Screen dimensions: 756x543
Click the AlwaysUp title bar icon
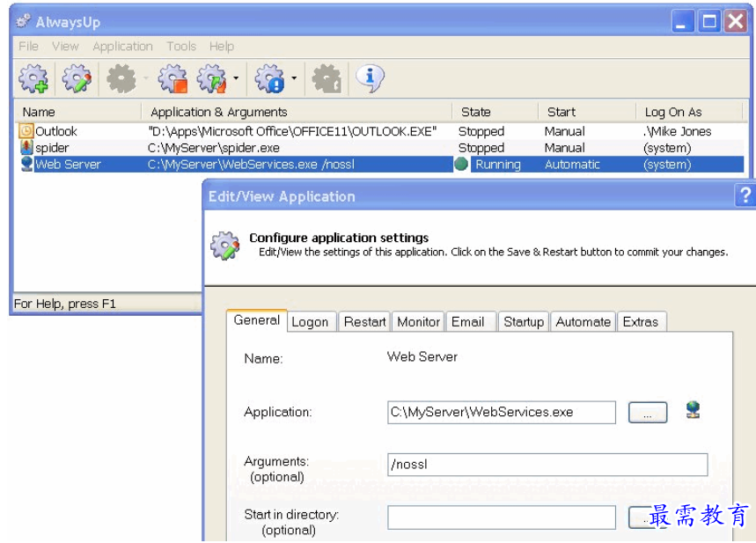click(x=23, y=21)
